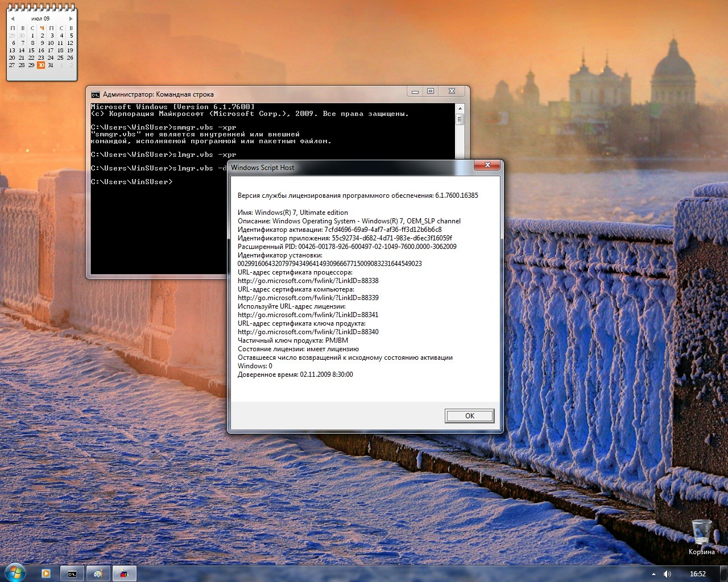Click the taskbar clock 16:52

coord(697,574)
